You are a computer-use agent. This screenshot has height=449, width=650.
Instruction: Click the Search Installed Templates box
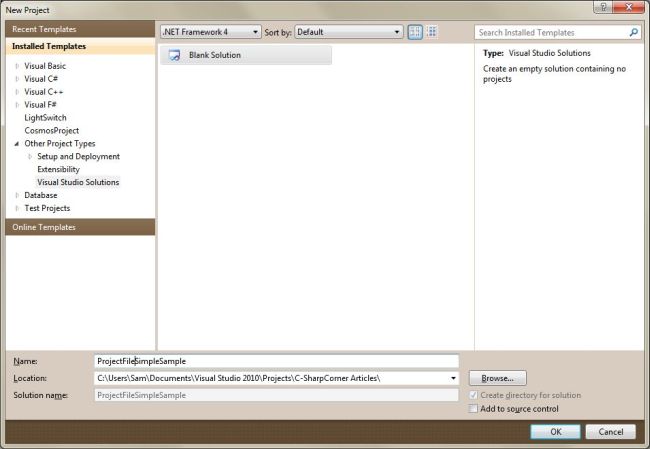pyautogui.click(x=557, y=32)
